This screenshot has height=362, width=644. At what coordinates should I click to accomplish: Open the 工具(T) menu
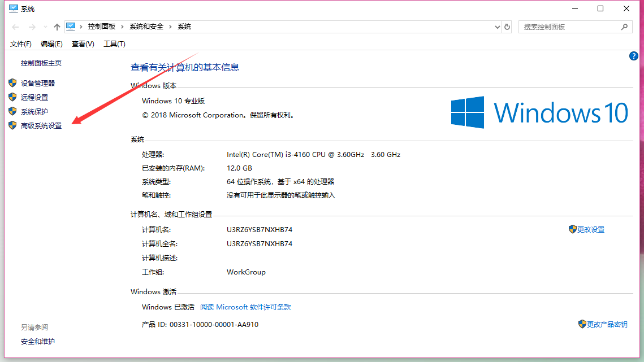(114, 44)
